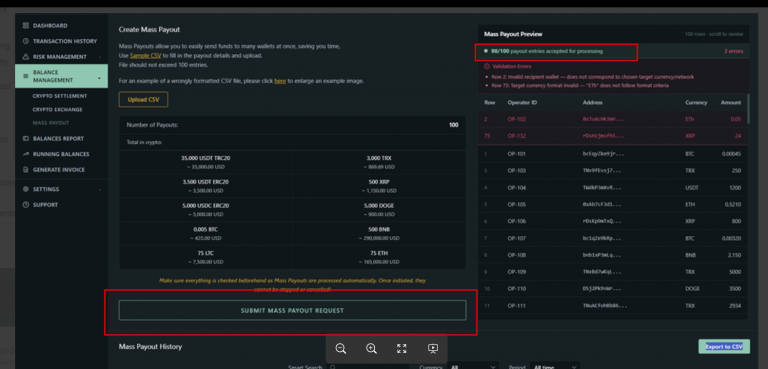Click the fullscreen expand arrows icon

click(402, 348)
